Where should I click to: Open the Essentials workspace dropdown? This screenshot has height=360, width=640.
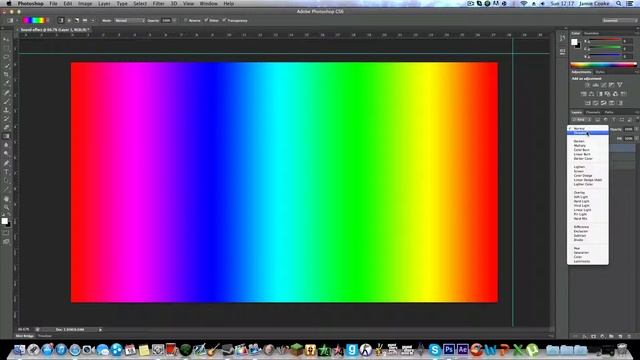coord(619,20)
